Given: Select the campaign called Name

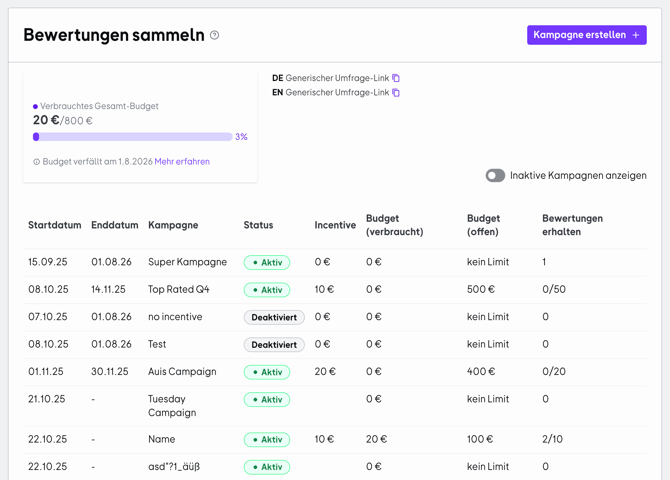Looking at the screenshot, I should coord(161,439).
